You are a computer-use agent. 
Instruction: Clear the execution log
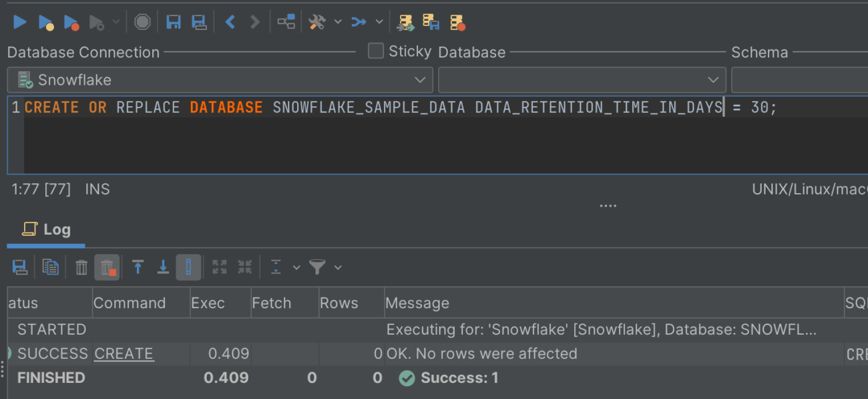point(81,267)
